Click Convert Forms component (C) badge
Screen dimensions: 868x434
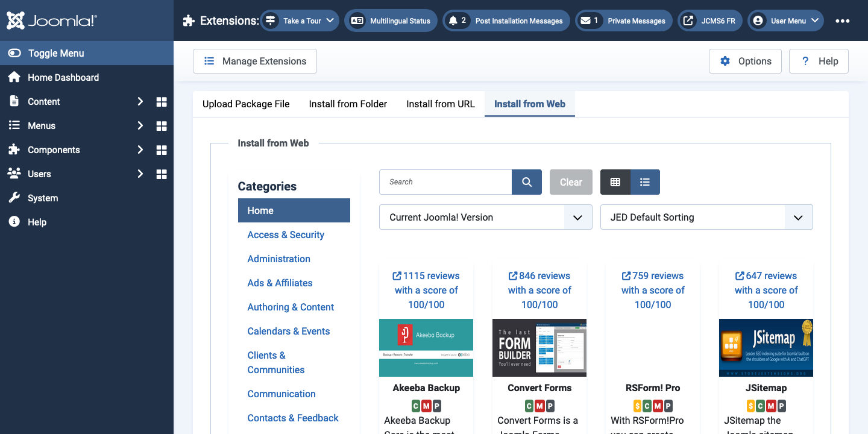pos(529,406)
